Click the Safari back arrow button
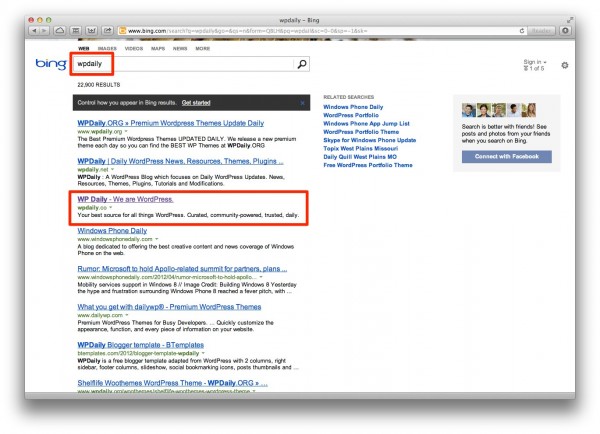Image resolution: width=600 pixels, height=434 pixels. 34,31
